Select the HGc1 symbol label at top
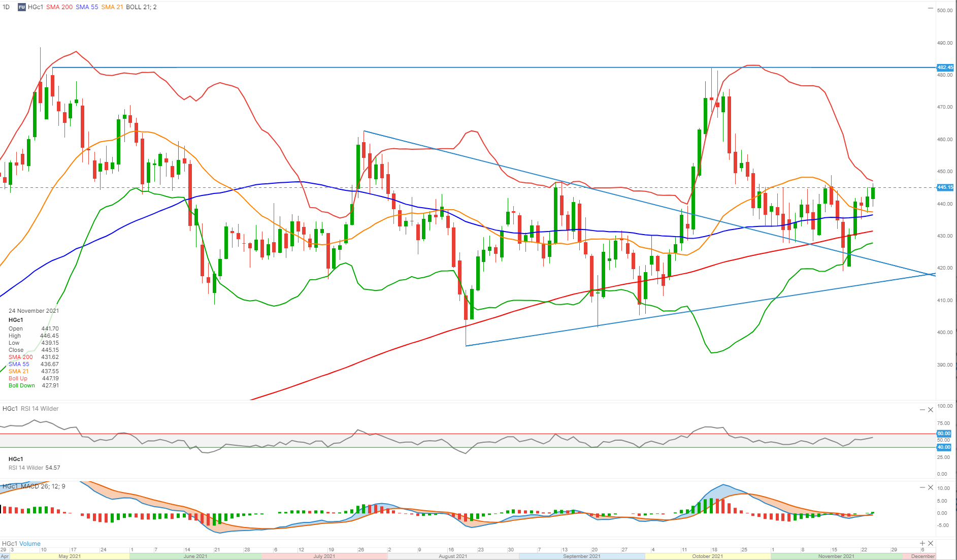The image size is (957, 560). click(36, 7)
